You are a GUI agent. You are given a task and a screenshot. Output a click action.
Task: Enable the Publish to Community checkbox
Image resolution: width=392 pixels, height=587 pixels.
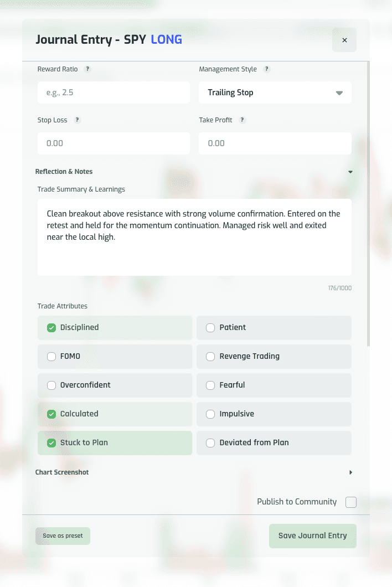tap(351, 502)
